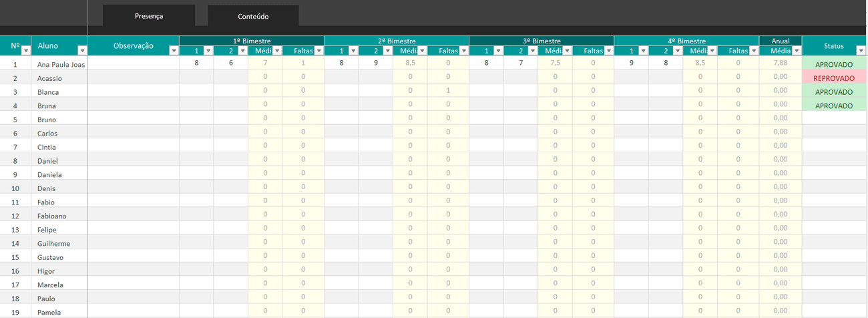
Task: Open 2º Bimestre Faltas filter arrow
Action: pos(463,51)
